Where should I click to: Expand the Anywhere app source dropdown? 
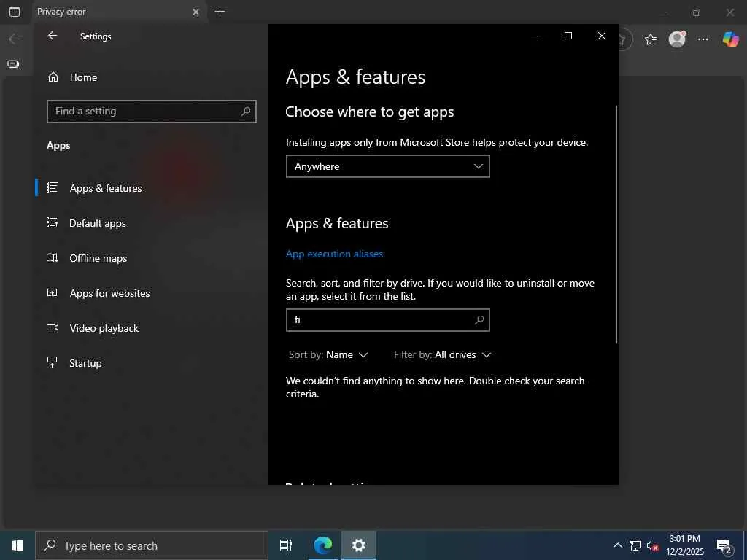[388, 166]
